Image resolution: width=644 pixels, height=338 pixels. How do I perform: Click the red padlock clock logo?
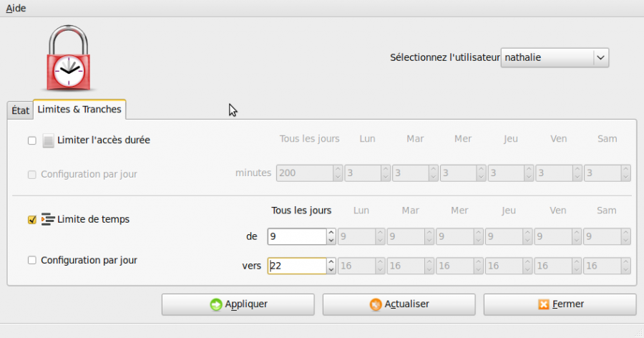[x=69, y=59]
